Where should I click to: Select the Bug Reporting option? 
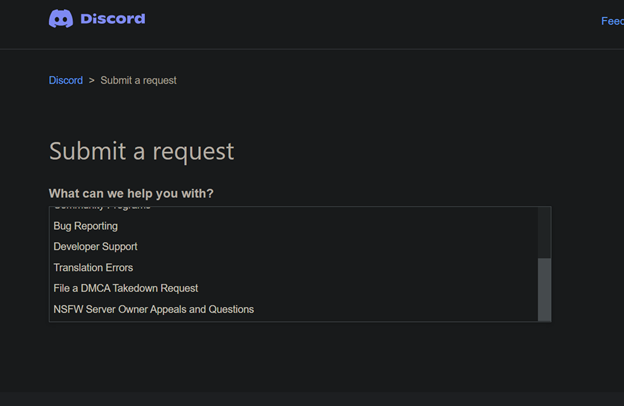85,226
